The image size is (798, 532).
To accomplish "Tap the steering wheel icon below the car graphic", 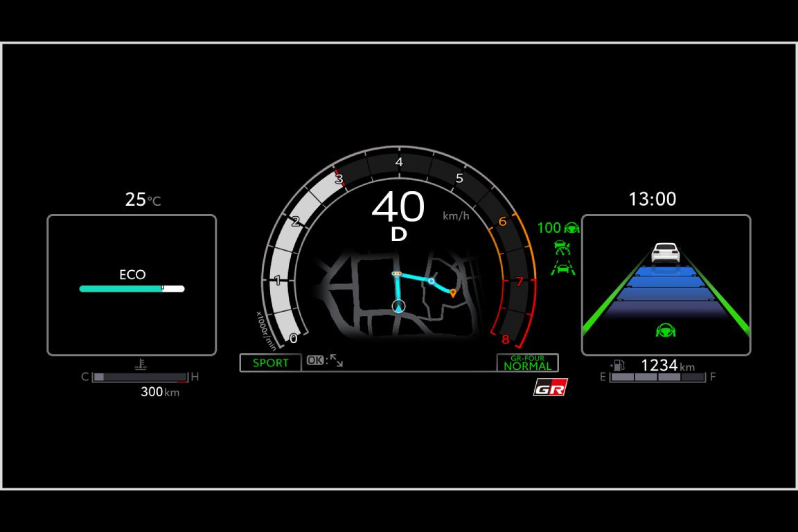I will pos(666,330).
